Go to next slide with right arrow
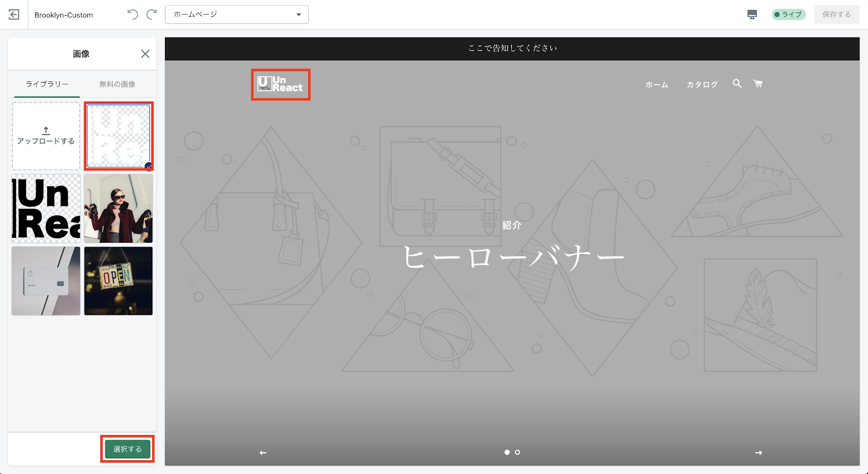The width and height of the screenshot is (868, 474). pos(758,452)
